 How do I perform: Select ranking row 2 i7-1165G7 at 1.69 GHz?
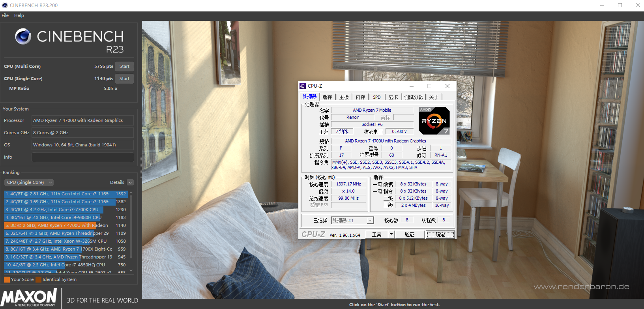pos(65,202)
